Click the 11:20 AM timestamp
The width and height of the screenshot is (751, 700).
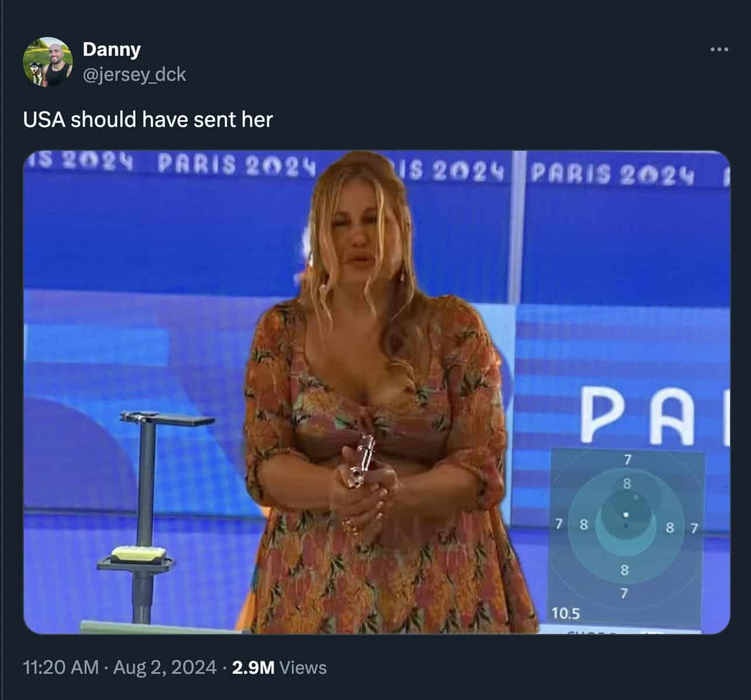61,667
